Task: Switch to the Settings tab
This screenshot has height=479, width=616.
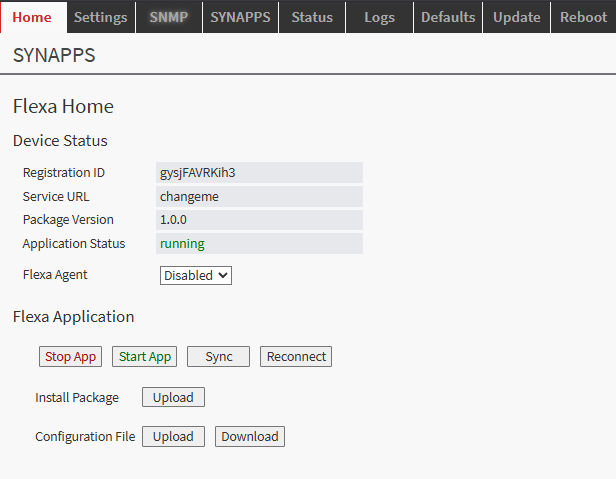Action: point(100,17)
